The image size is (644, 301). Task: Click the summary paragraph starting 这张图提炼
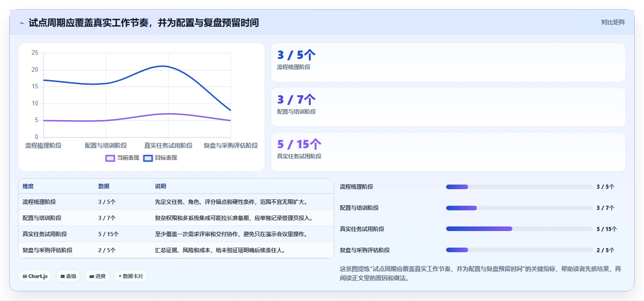[x=481, y=273]
